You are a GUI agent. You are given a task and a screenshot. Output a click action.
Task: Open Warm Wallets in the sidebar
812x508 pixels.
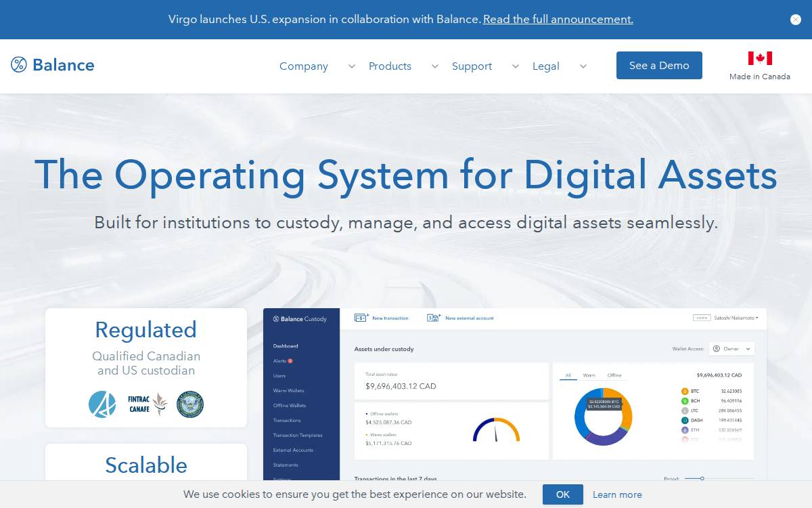(289, 391)
